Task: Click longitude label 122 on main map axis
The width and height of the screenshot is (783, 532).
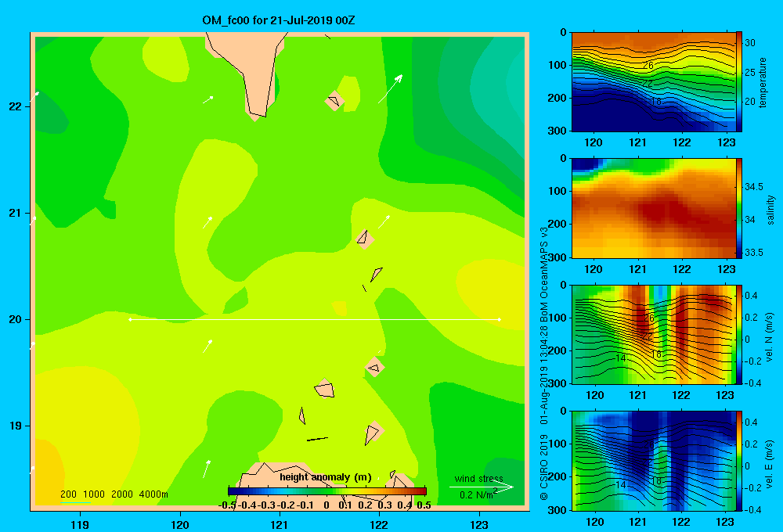Action: click(x=380, y=524)
